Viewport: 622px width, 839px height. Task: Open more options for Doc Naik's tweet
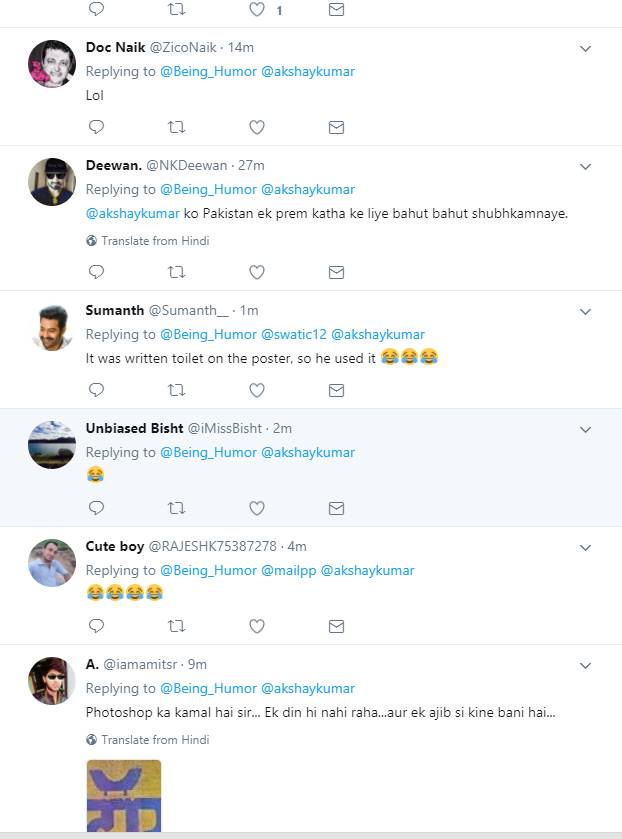(x=586, y=48)
